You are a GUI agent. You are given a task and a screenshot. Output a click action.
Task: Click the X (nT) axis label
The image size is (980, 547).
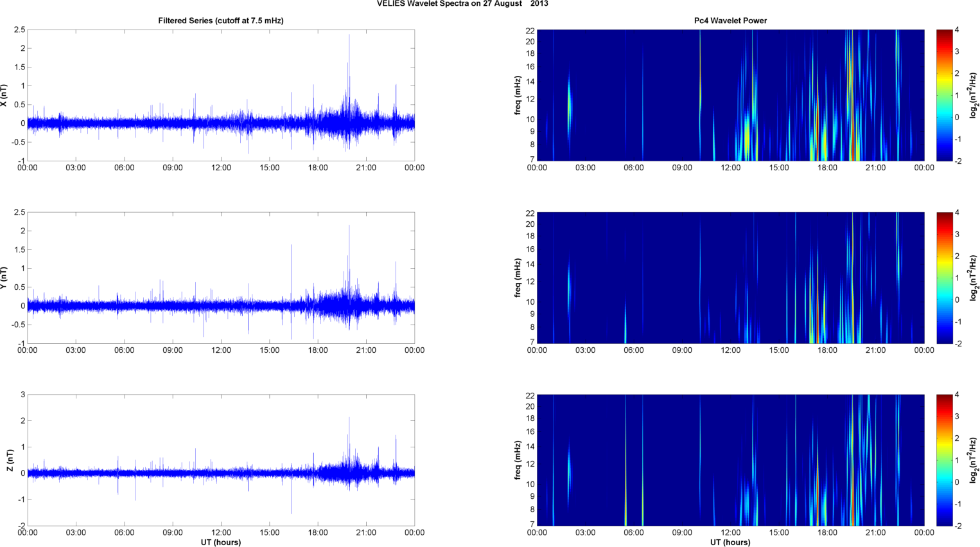[x=4, y=95]
